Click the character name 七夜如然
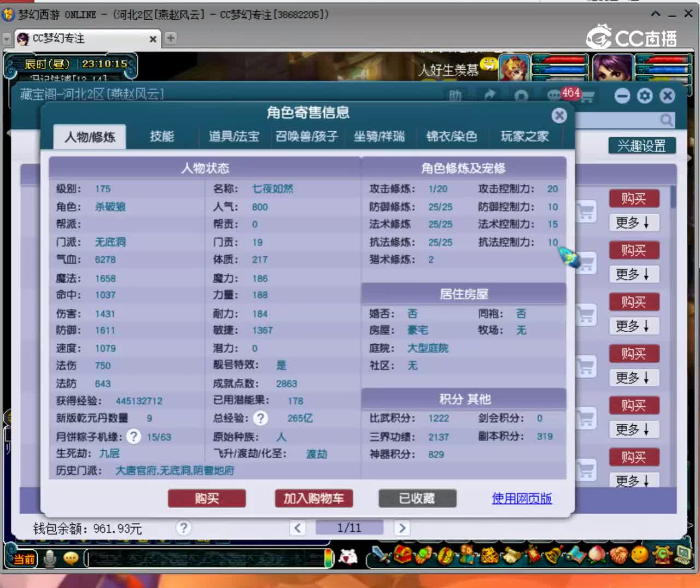The height and width of the screenshot is (588, 700). tap(272, 189)
